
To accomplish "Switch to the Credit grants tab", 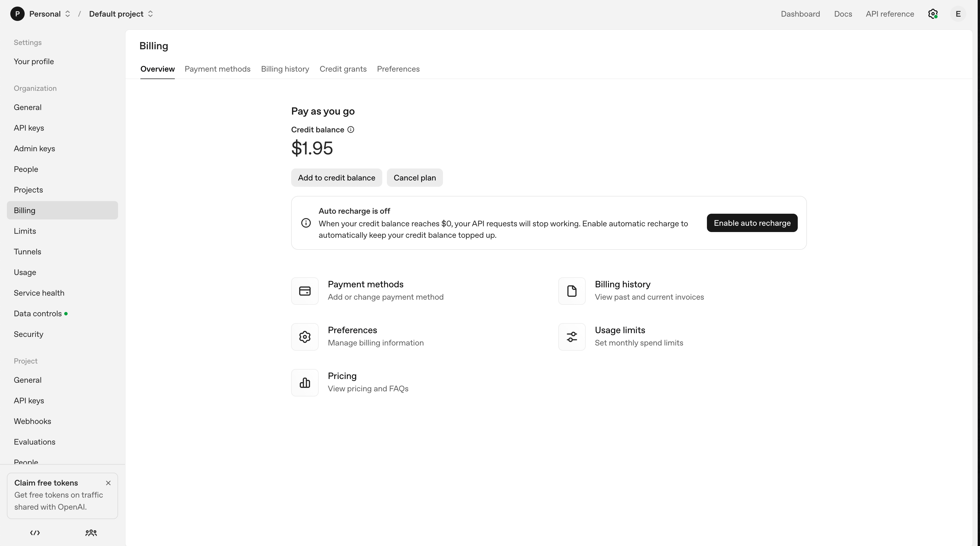I will point(343,69).
